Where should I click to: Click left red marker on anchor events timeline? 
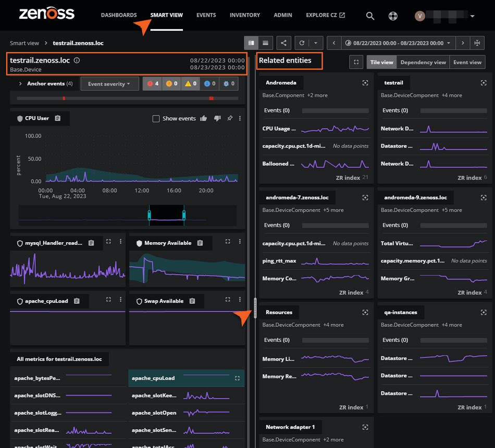tap(64, 98)
